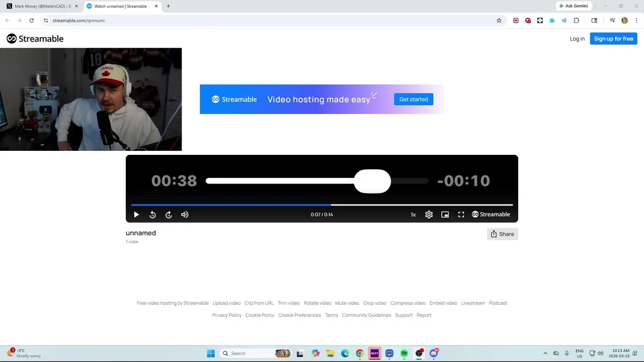Open the Extensions puzzle icon menu
Image resolution: width=644 pixels, height=362 pixels.
pos(576,21)
